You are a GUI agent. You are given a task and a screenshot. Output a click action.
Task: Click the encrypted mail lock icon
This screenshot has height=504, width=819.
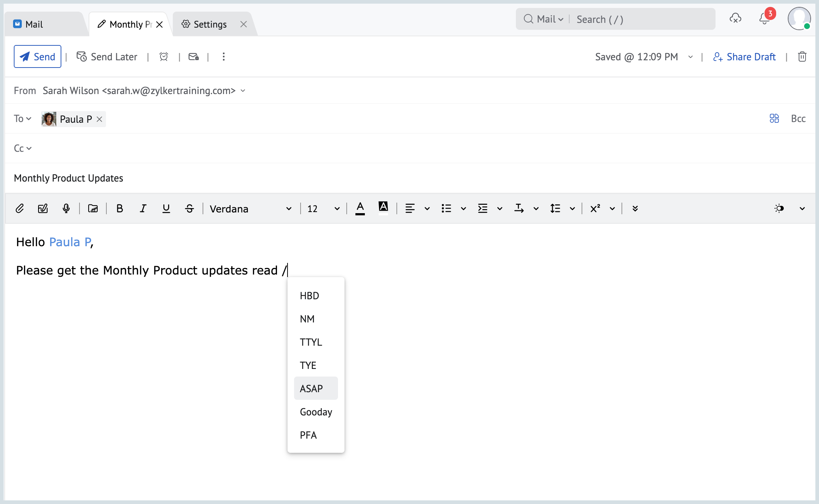[x=193, y=57]
